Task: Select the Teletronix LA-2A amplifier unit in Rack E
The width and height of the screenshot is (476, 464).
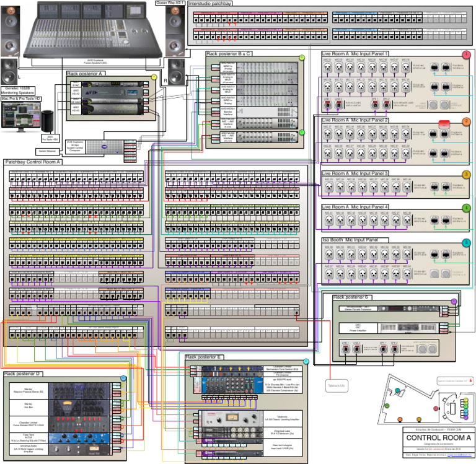Action: pyautogui.click(x=231, y=419)
